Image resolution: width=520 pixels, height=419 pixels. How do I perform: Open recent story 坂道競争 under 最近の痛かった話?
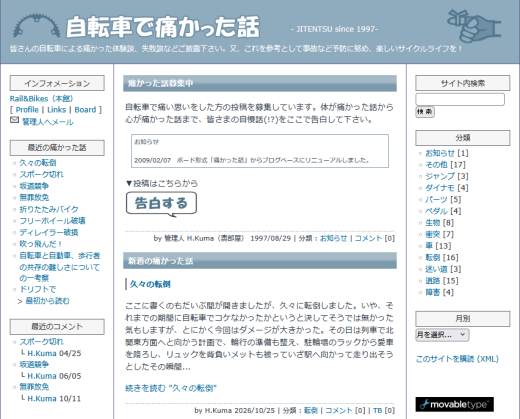pyautogui.click(x=34, y=186)
